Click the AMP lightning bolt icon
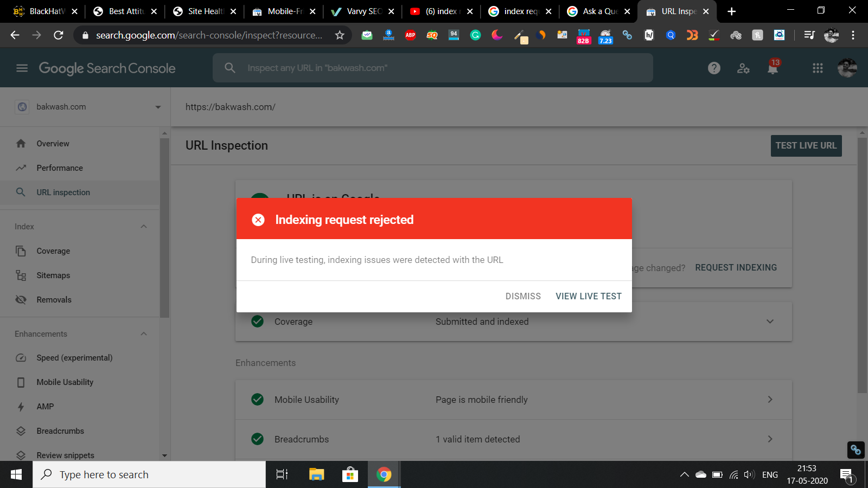This screenshot has width=868, height=488. tap(21, 407)
